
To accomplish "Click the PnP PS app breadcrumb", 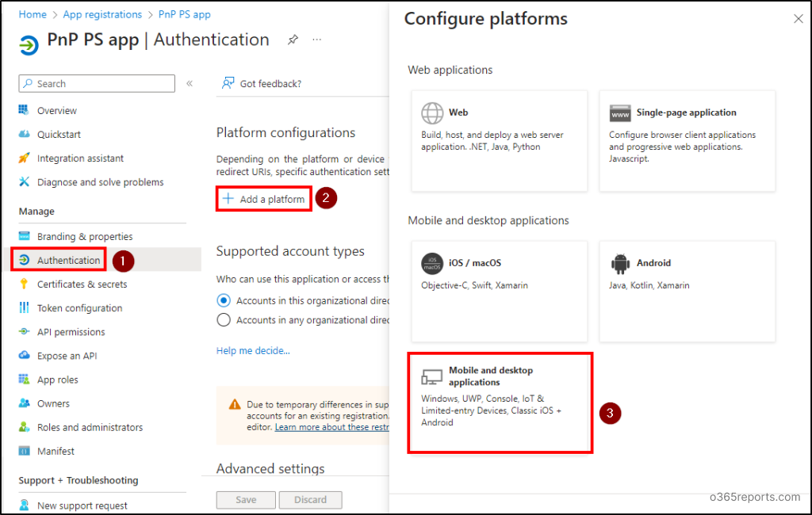I will point(184,14).
